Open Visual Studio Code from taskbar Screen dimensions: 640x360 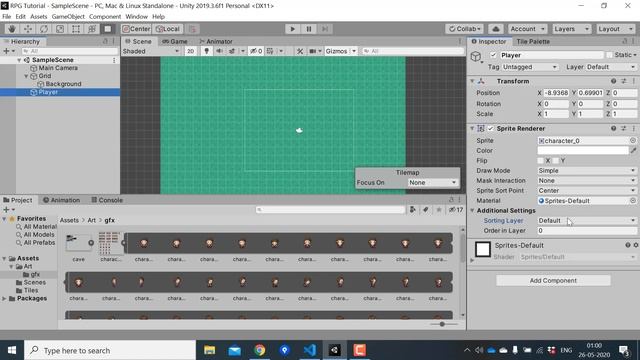(309, 350)
